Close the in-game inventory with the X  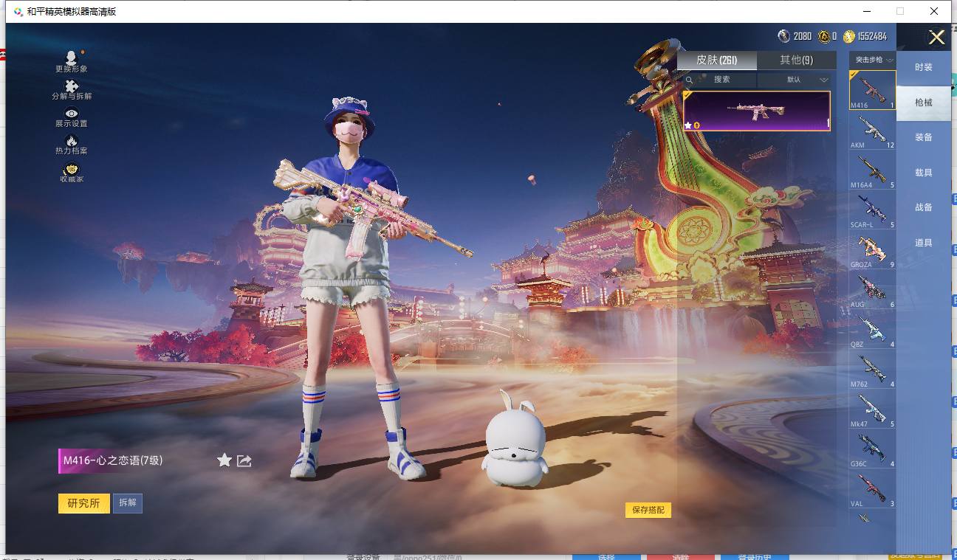(x=936, y=38)
